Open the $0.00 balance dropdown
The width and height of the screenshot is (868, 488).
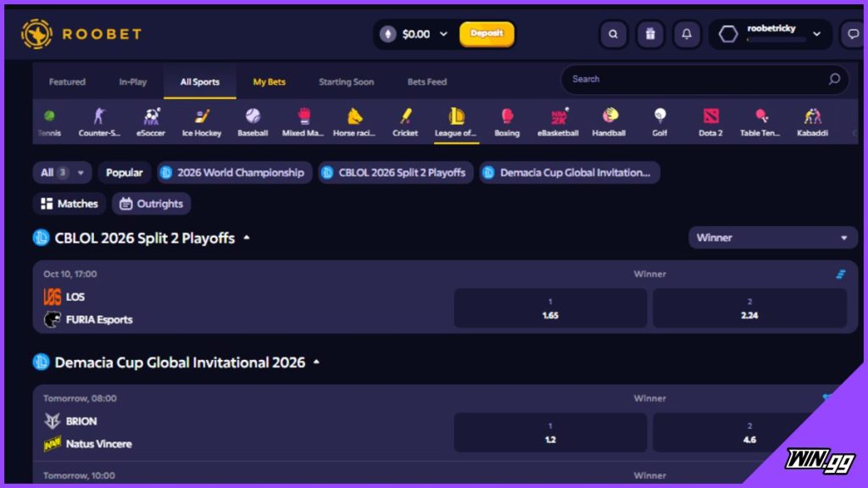click(x=415, y=34)
